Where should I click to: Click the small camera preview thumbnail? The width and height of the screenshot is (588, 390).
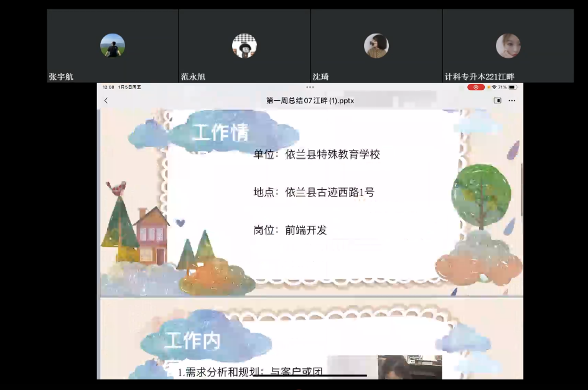tap(385, 367)
